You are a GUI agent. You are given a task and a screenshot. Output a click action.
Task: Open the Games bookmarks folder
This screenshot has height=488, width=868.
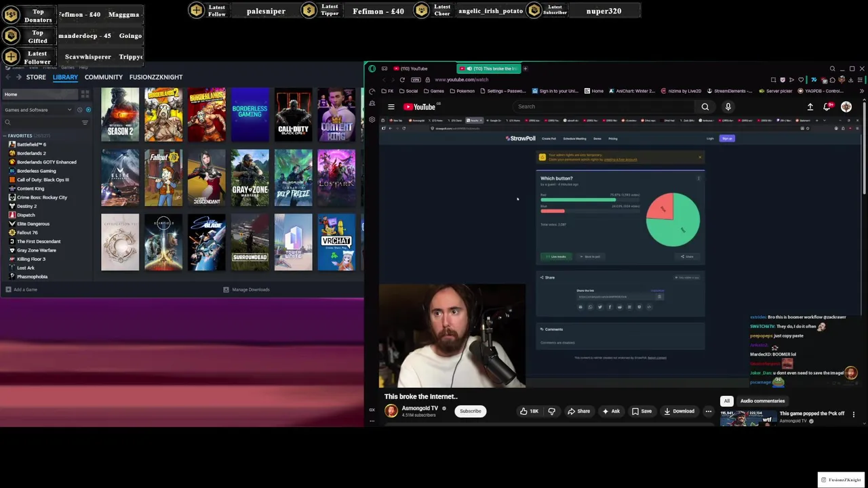click(434, 91)
